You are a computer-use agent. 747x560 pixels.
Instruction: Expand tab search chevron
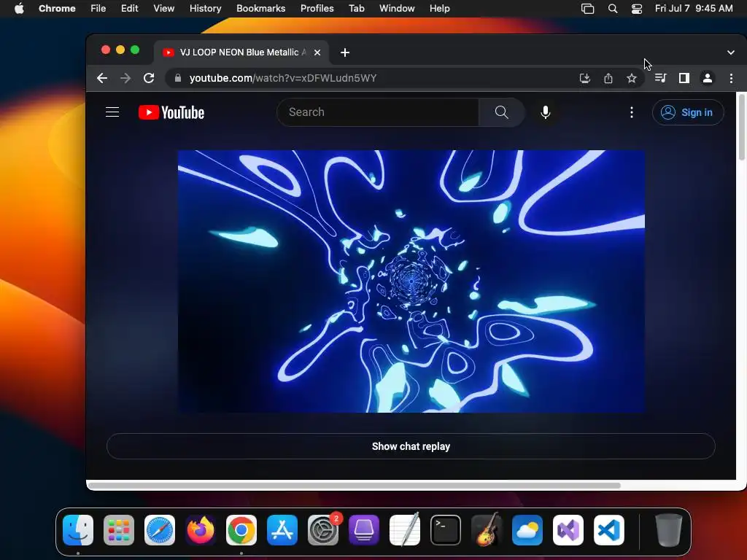coord(731,52)
